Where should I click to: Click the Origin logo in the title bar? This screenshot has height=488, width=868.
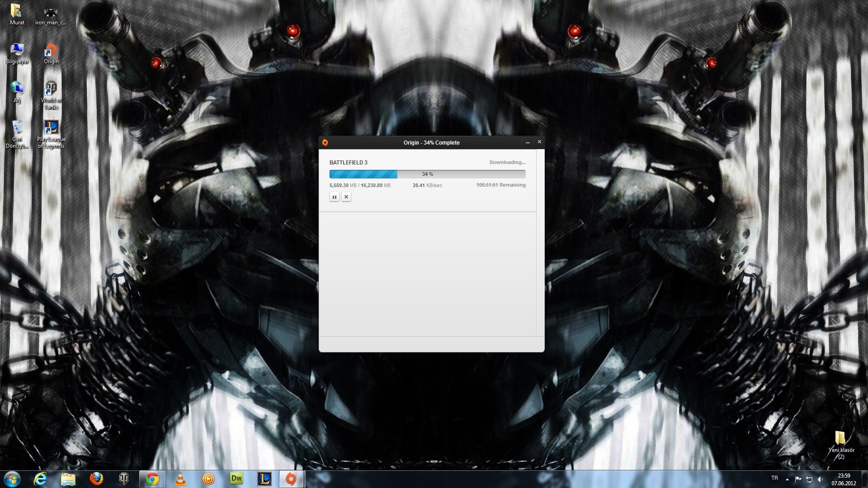pyautogui.click(x=325, y=143)
